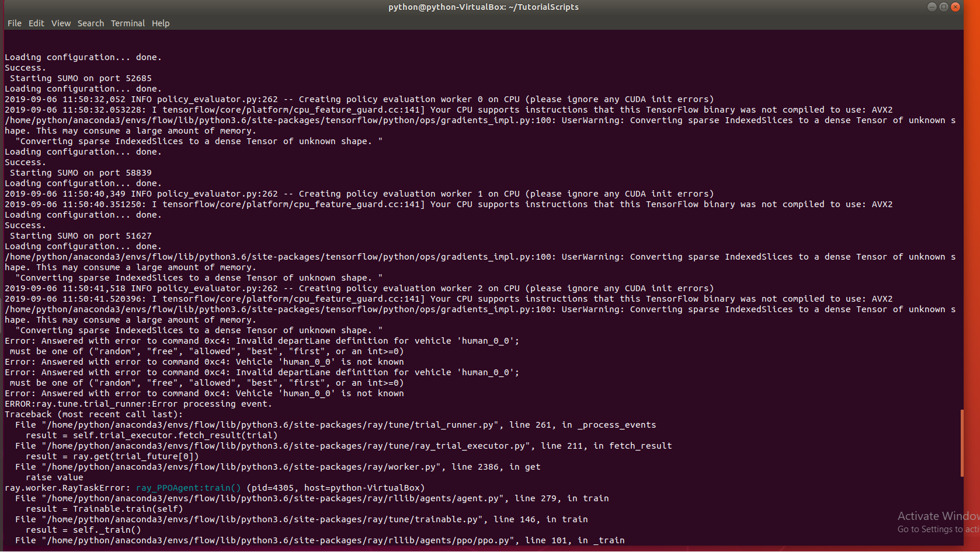Click the minimize window icon
This screenshot has height=552, width=980.
932,6
